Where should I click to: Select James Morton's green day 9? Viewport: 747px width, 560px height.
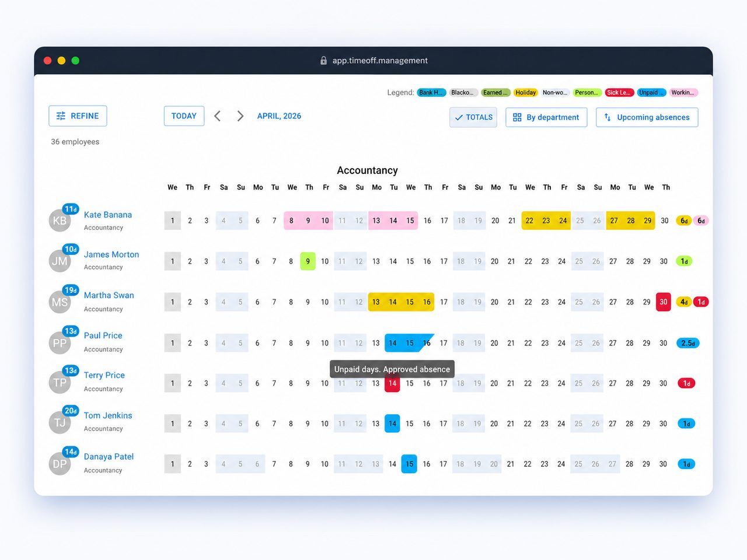(308, 261)
